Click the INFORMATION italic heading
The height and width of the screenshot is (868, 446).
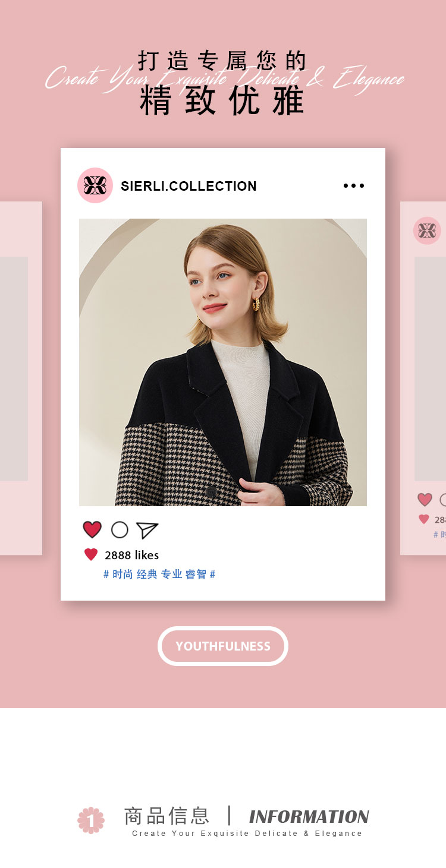(309, 817)
